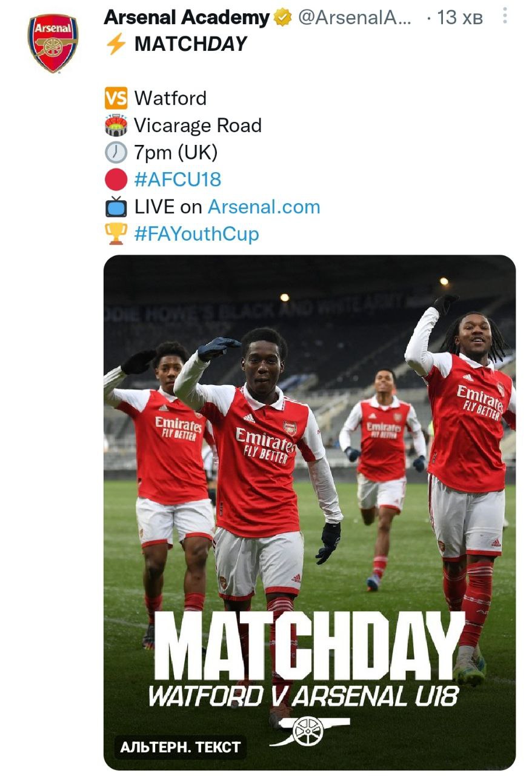The height and width of the screenshot is (776, 532).
Task: Open the #AFCU18 hashtag
Action: 178,179
